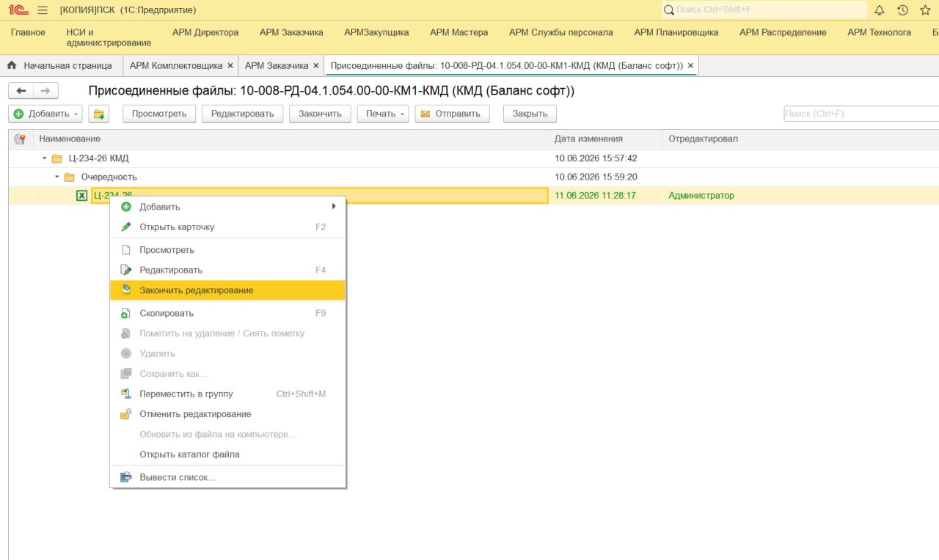
Task: Collapse the Очередность folder
Action: [x=57, y=177]
